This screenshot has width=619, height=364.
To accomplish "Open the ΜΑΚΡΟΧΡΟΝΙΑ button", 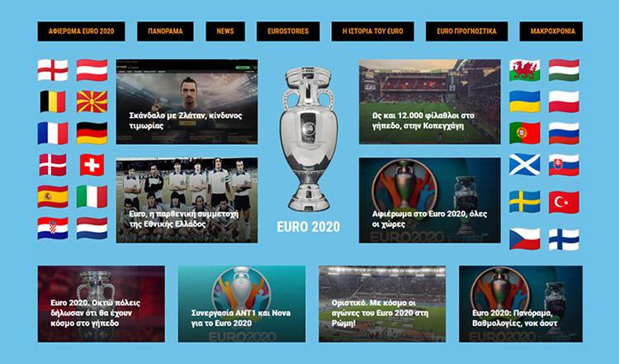I will click(x=551, y=31).
